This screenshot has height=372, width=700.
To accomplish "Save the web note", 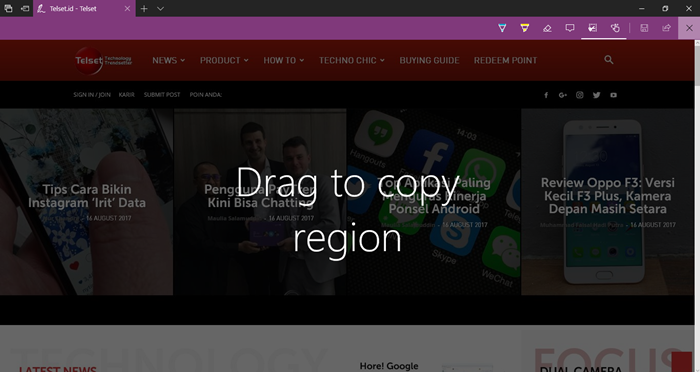I will click(x=644, y=28).
